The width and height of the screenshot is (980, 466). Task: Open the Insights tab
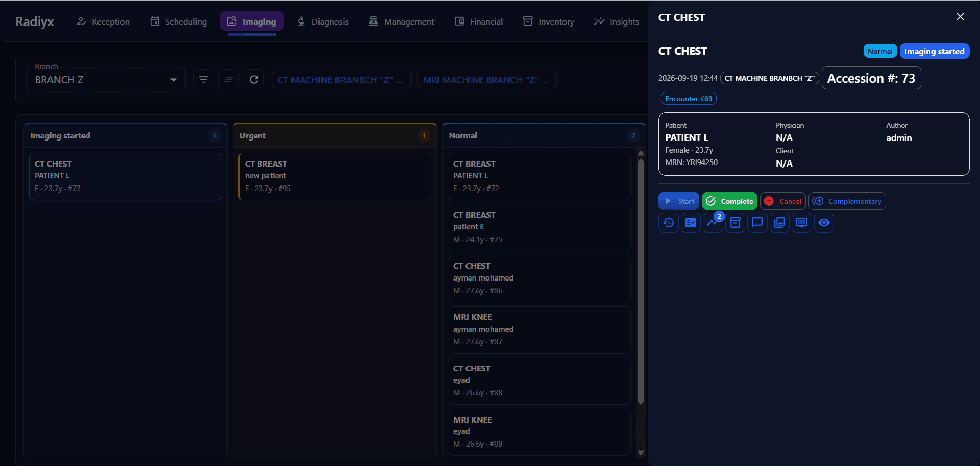pyautogui.click(x=617, y=21)
